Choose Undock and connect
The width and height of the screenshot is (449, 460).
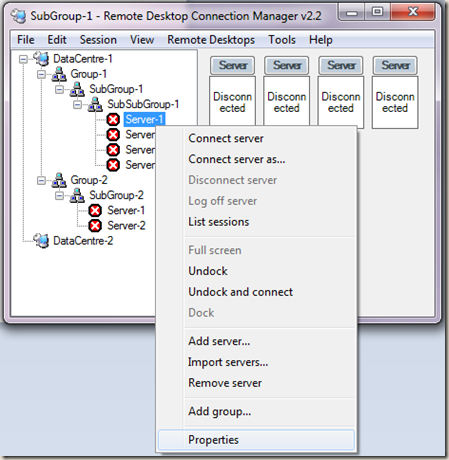coord(256,292)
